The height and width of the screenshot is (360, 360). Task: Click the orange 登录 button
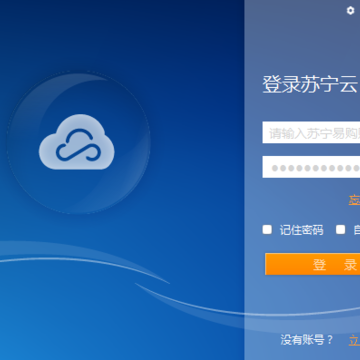tap(313, 264)
